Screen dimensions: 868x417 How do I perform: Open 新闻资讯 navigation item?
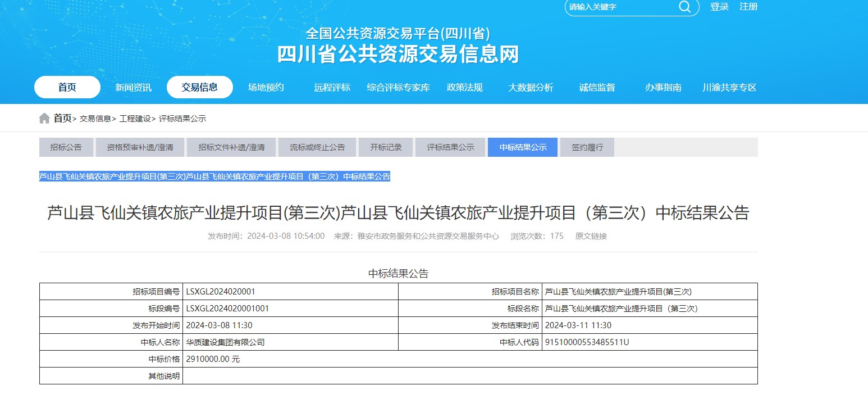click(133, 87)
